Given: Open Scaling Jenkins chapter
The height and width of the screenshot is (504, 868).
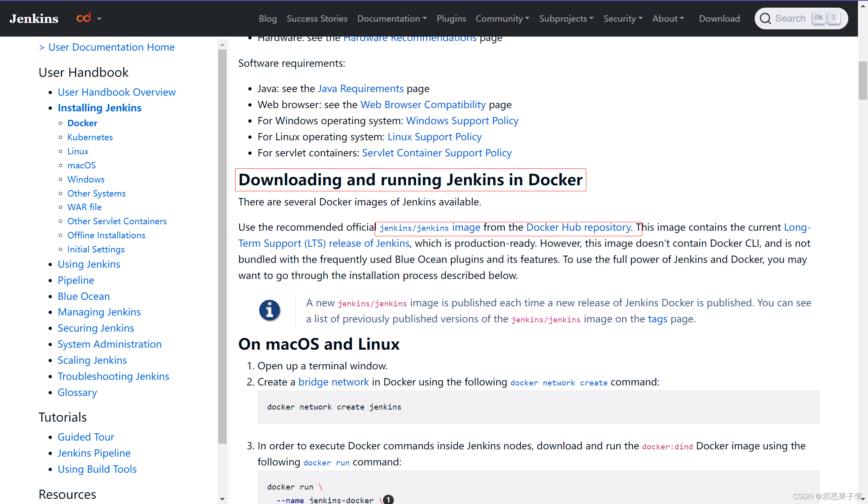Looking at the screenshot, I should point(92,360).
